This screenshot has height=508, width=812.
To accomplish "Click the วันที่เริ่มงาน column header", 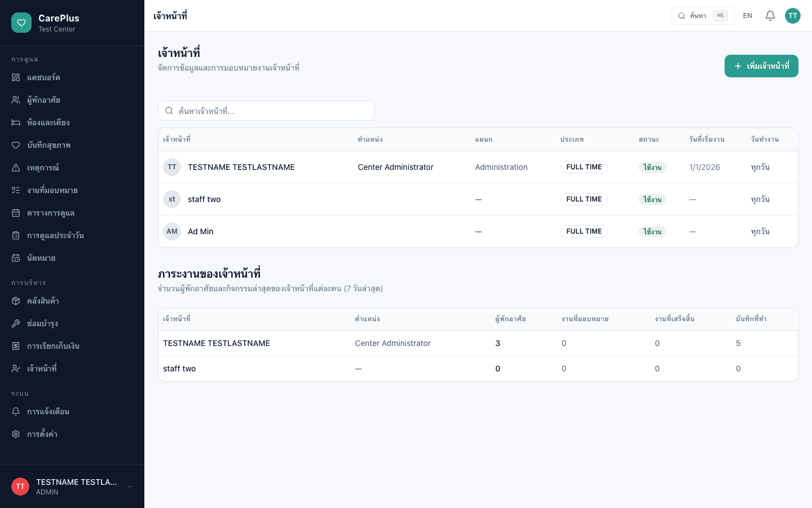I will (707, 139).
